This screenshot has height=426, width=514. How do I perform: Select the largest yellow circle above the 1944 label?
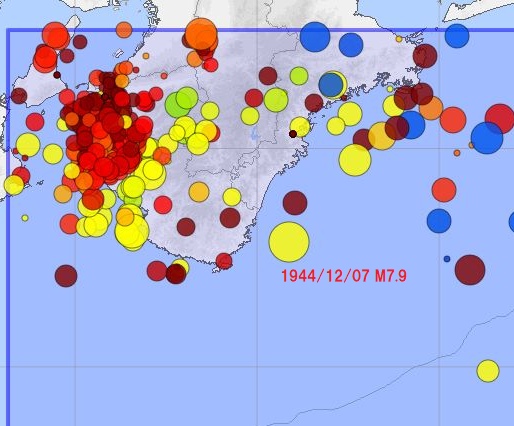[x=289, y=242]
